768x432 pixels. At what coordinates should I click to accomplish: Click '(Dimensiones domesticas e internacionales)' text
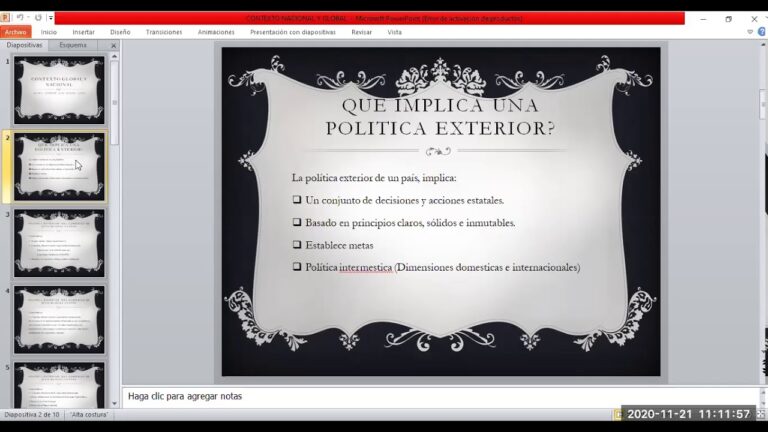coord(487,267)
